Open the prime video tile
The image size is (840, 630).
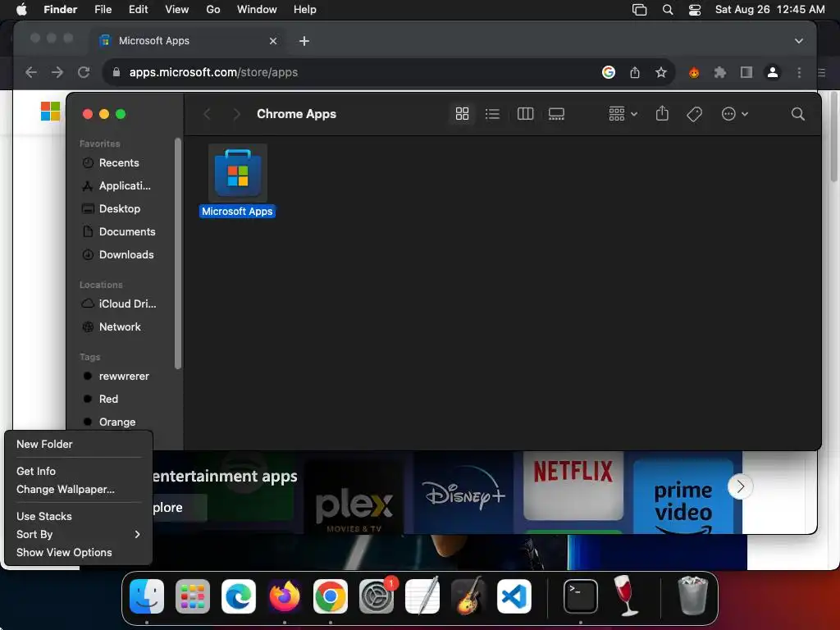point(683,496)
